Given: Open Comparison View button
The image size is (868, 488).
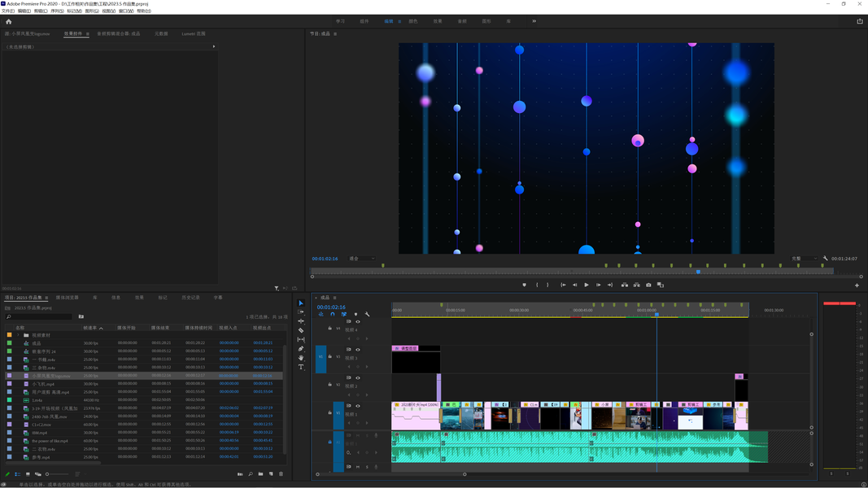Looking at the screenshot, I should (661, 285).
